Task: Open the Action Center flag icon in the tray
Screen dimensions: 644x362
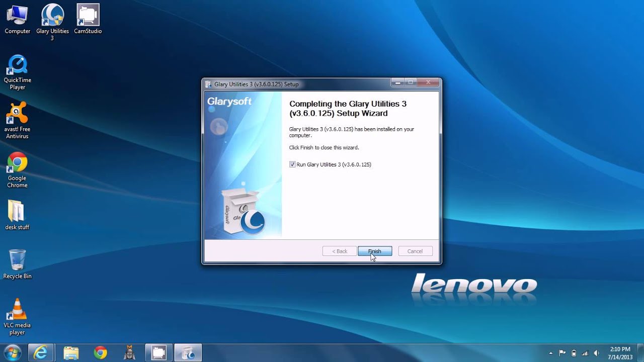Action: (x=562, y=353)
